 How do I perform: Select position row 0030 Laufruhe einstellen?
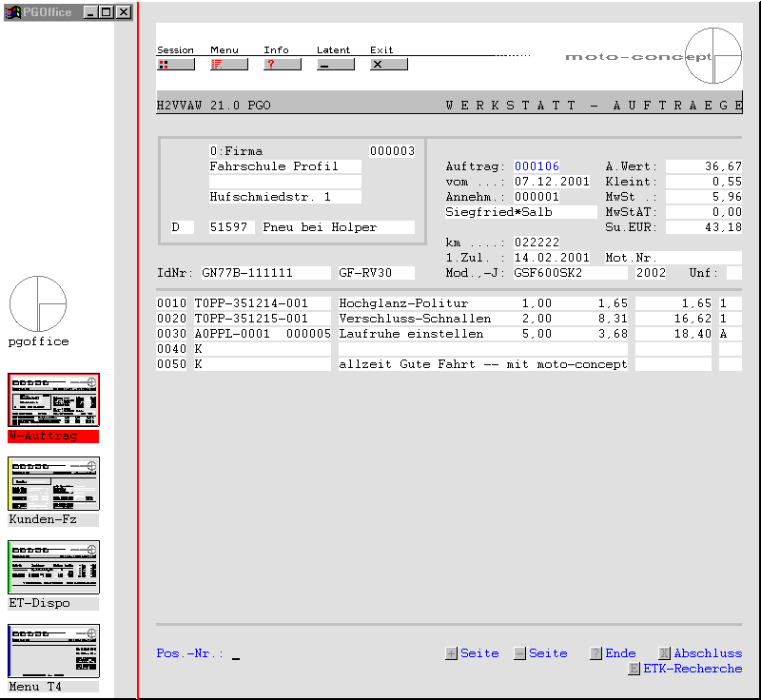411,334
